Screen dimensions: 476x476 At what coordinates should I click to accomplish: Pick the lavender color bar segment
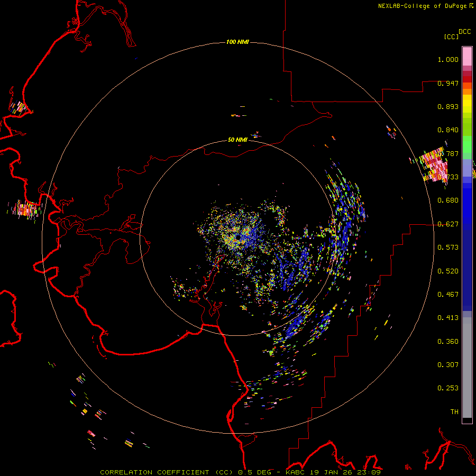(x=467, y=168)
